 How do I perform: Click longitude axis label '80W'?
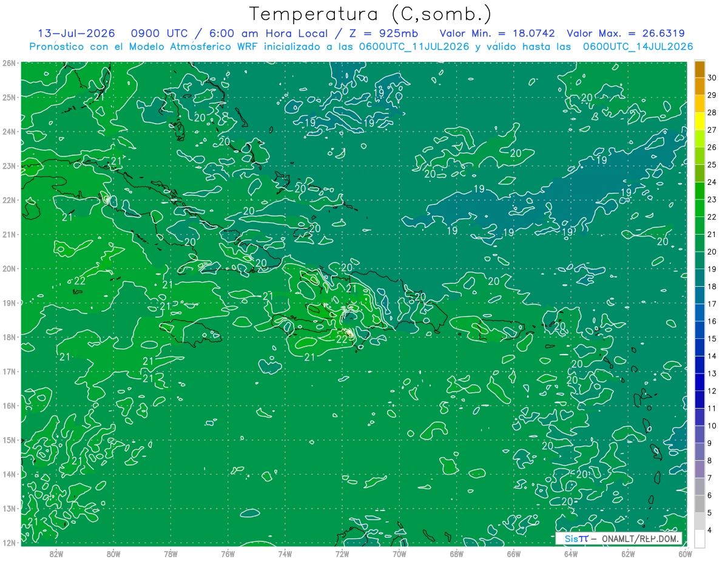click(113, 554)
